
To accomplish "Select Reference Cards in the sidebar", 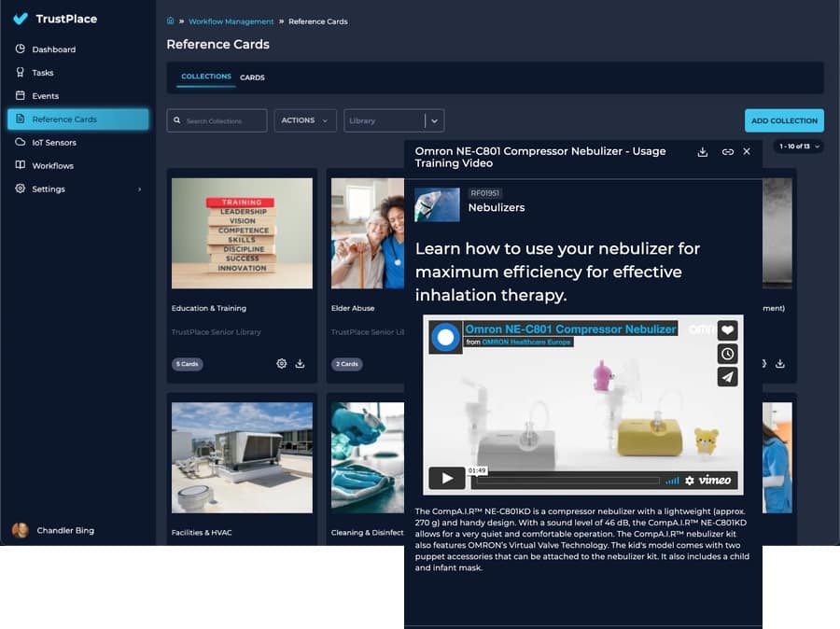I will tap(78, 119).
